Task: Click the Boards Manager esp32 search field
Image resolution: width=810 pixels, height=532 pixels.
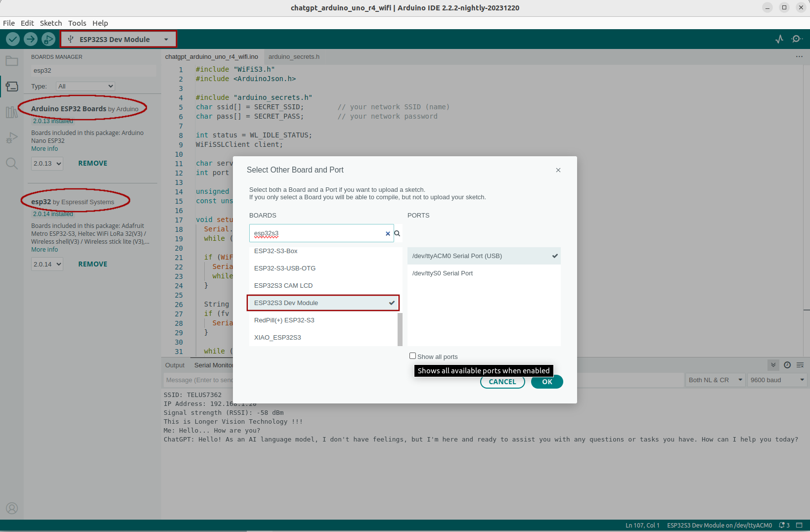Action: pos(93,71)
